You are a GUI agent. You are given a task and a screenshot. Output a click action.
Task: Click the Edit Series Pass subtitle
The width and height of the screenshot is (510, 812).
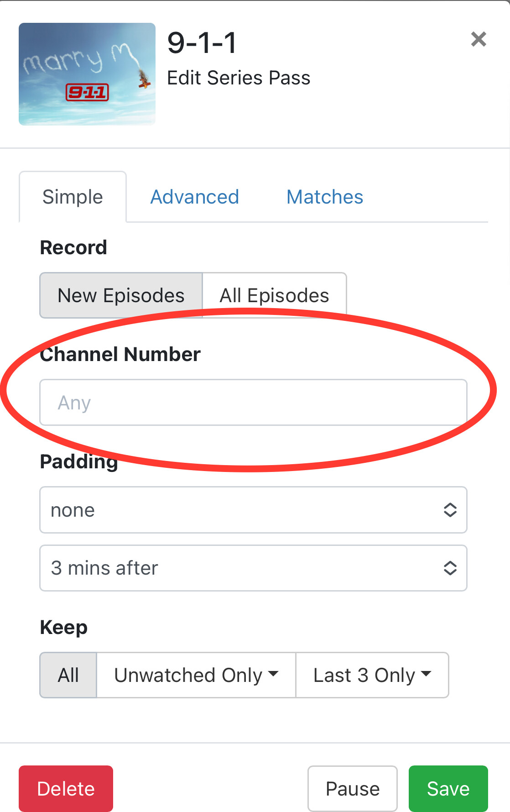point(239,78)
